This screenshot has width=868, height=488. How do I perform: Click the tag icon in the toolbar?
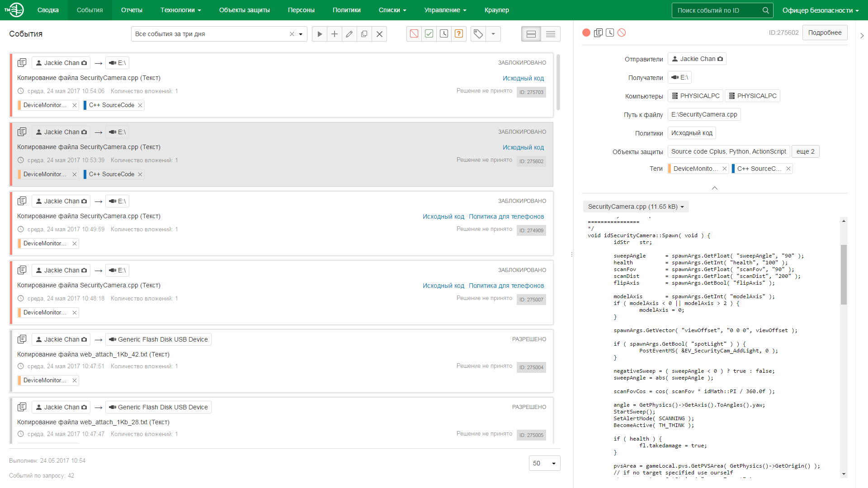(478, 34)
